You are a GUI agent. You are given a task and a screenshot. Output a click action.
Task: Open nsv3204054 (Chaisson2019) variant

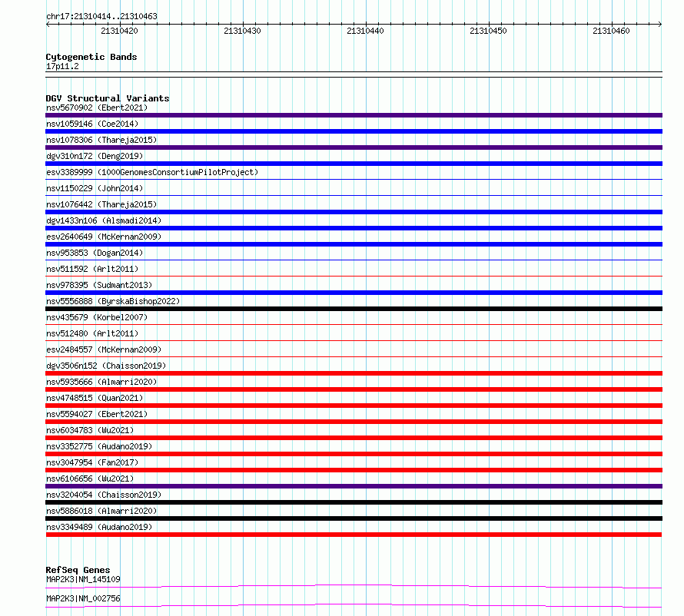pyautogui.click(x=104, y=495)
